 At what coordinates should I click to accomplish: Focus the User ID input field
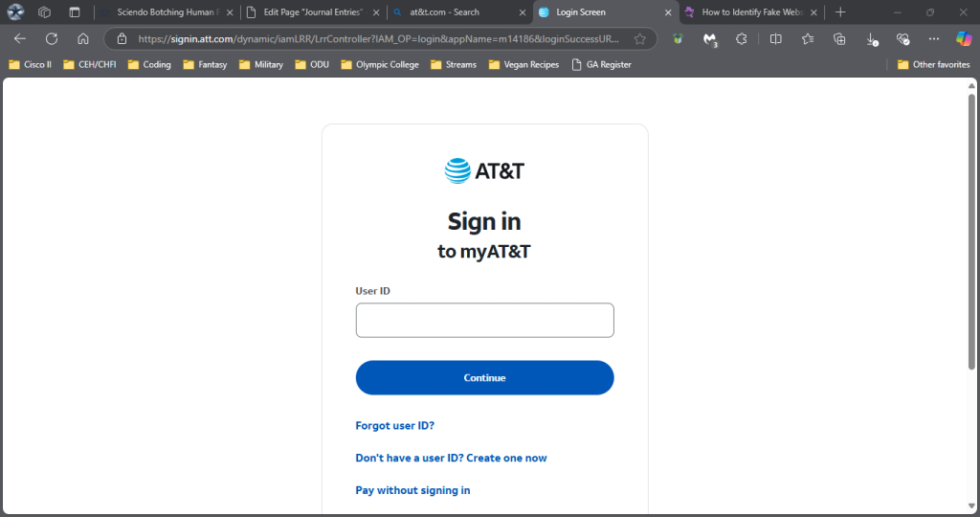point(485,320)
